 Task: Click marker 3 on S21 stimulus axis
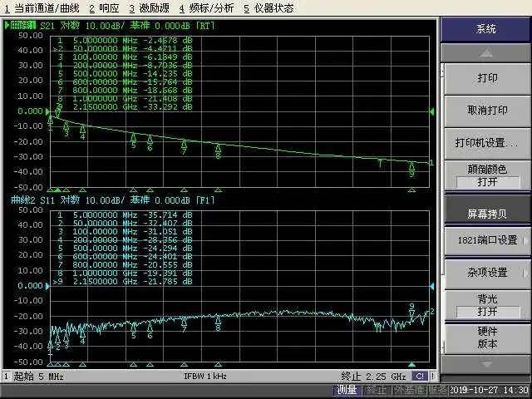pyautogui.click(x=66, y=190)
